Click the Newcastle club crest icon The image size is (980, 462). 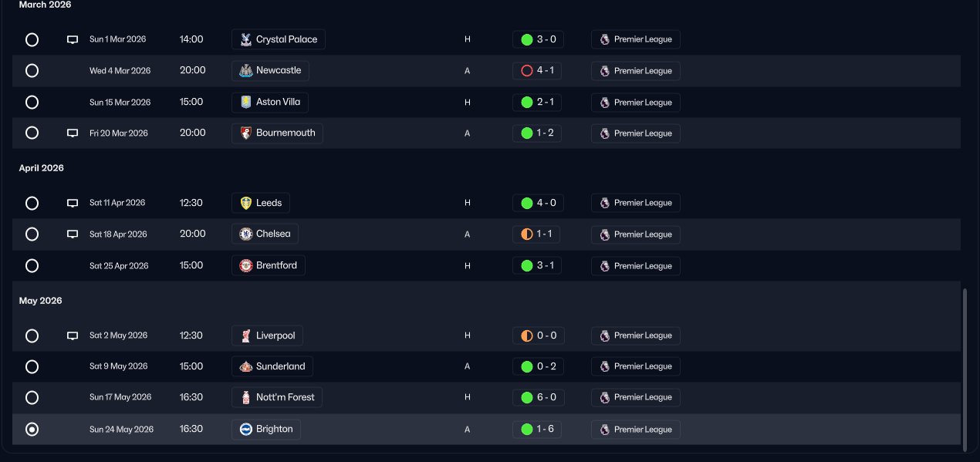tap(246, 71)
